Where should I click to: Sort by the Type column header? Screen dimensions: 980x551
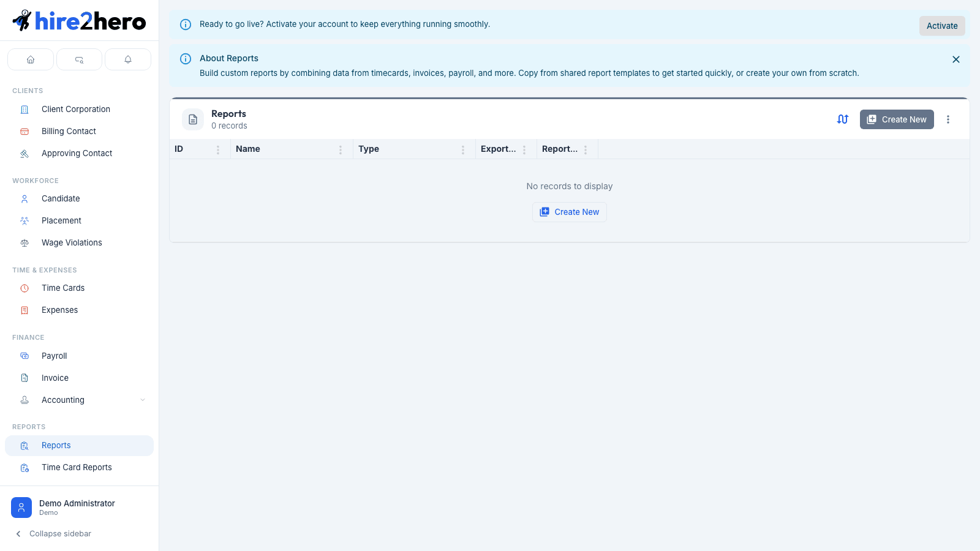pyautogui.click(x=369, y=149)
